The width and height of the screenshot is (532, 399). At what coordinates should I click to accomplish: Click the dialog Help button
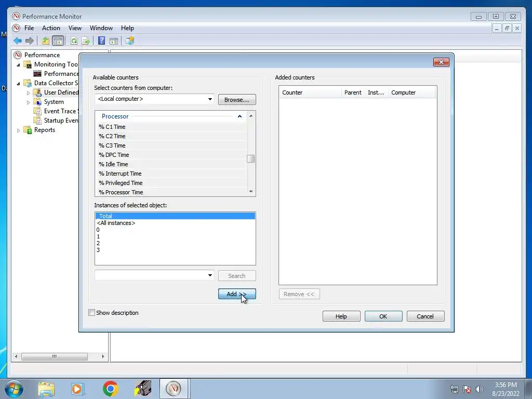[x=341, y=316]
